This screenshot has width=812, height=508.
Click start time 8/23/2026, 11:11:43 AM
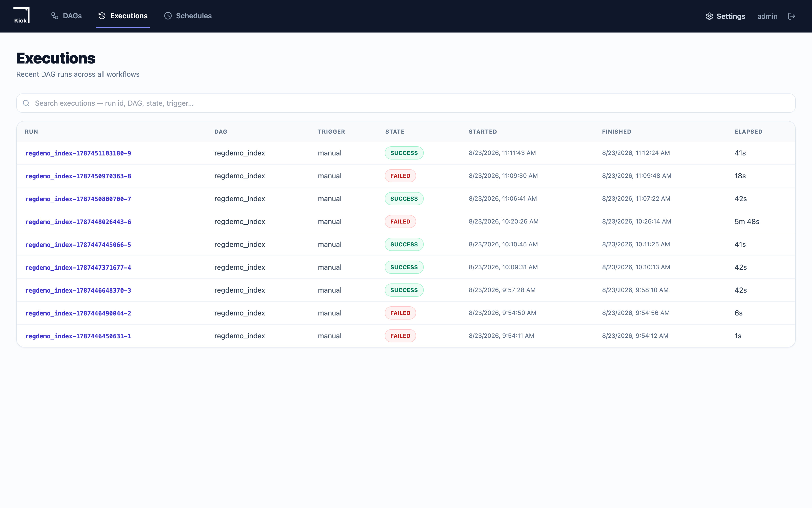pos(502,153)
